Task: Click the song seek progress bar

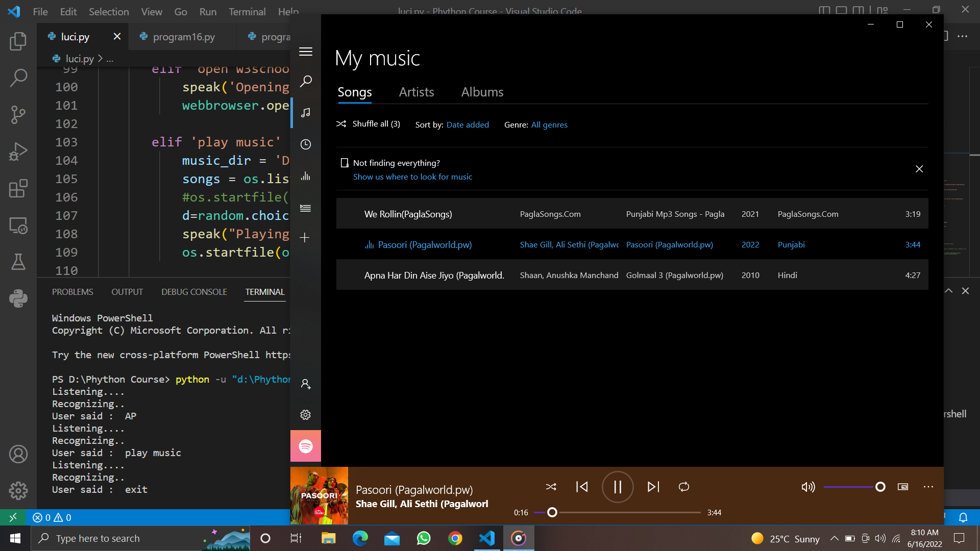Action: pyautogui.click(x=617, y=512)
